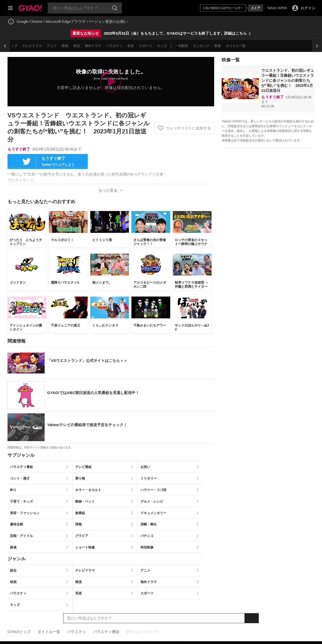This screenshot has height=644, width=322.
Task: Open サンドのぼんやり～ぬTV thumbnail
Action: pos(192,307)
